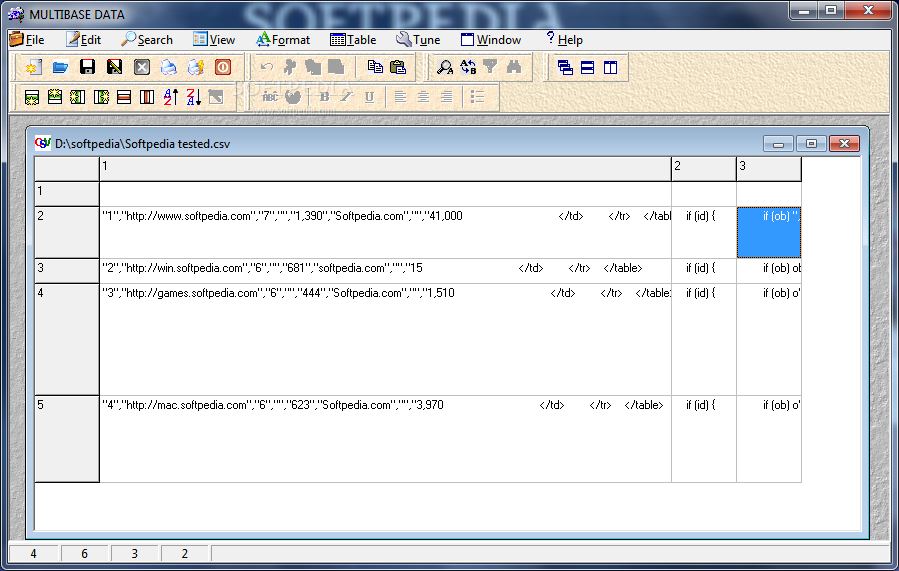Open the Search menu
The height and width of the screenshot is (571, 899).
(x=147, y=40)
